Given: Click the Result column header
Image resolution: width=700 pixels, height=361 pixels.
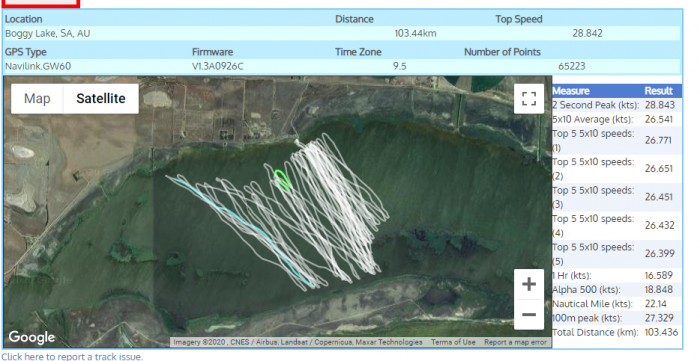Looking at the screenshot, I should point(658,91).
